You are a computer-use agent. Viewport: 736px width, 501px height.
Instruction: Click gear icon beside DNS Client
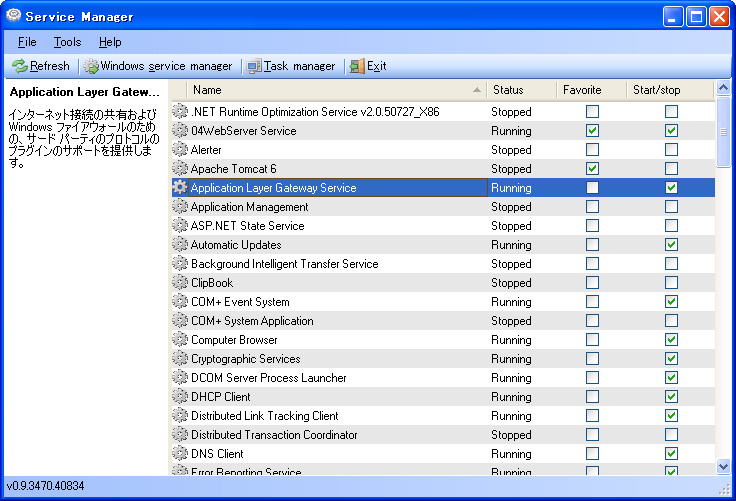coord(180,454)
